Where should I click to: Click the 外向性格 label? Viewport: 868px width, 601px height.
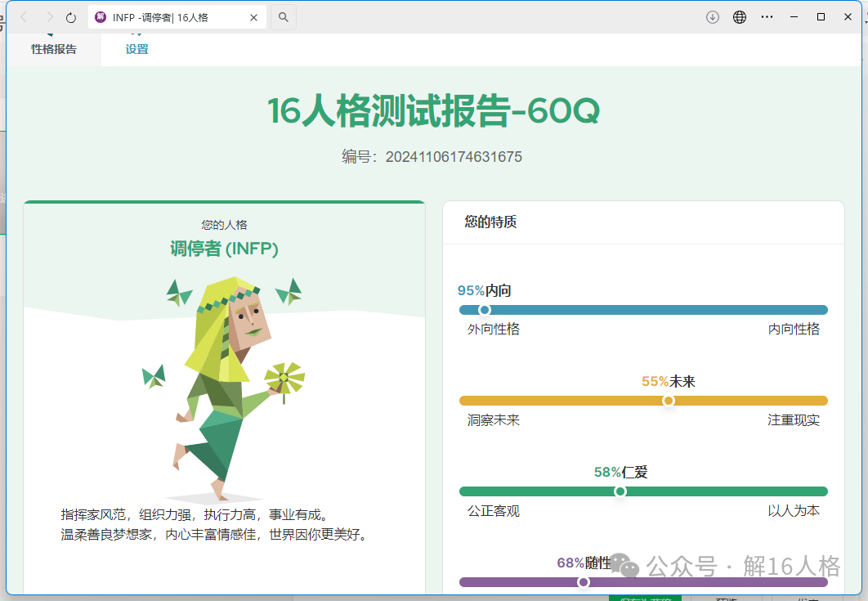(x=493, y=329)
